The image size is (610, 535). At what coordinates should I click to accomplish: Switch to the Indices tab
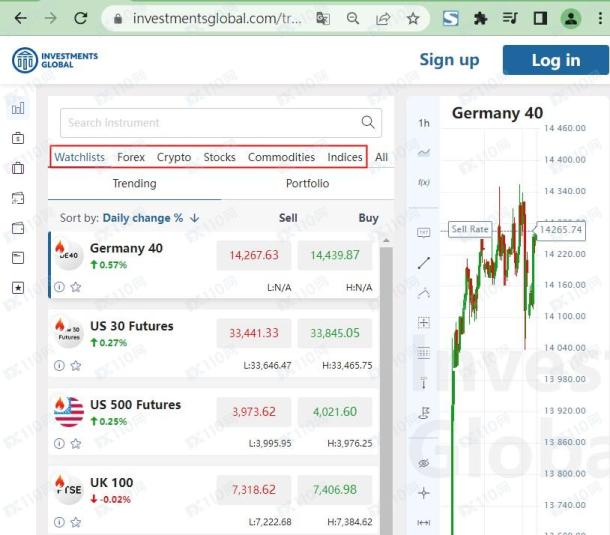pyautogui.click(x=345, y=157)
